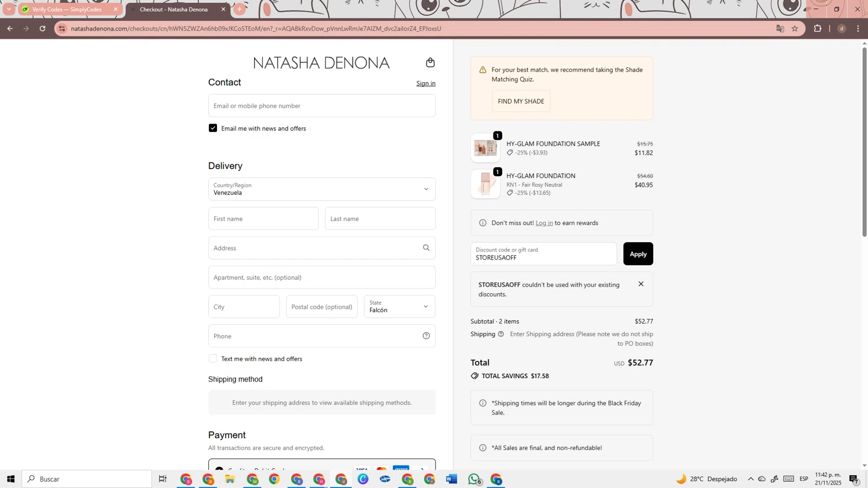This screenshot has height=488, width=868.
Task: Click the Last name field
Action: tap(380, 219)
